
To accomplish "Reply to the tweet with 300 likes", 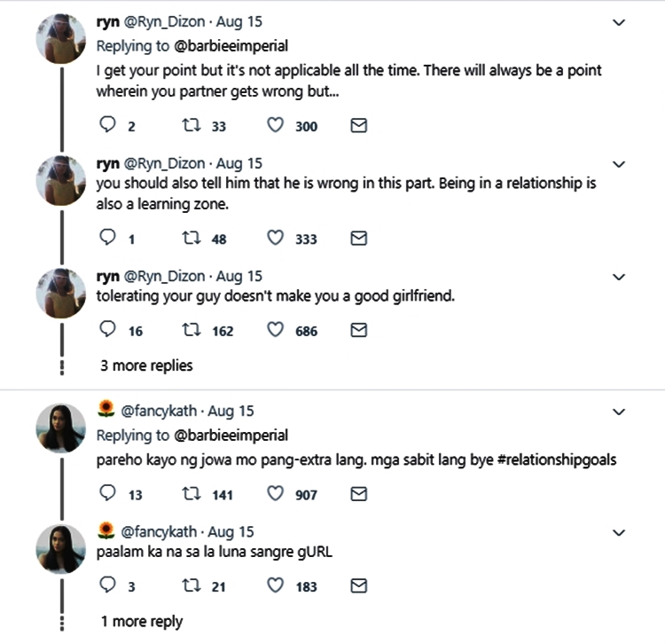I will coord(108,126).
